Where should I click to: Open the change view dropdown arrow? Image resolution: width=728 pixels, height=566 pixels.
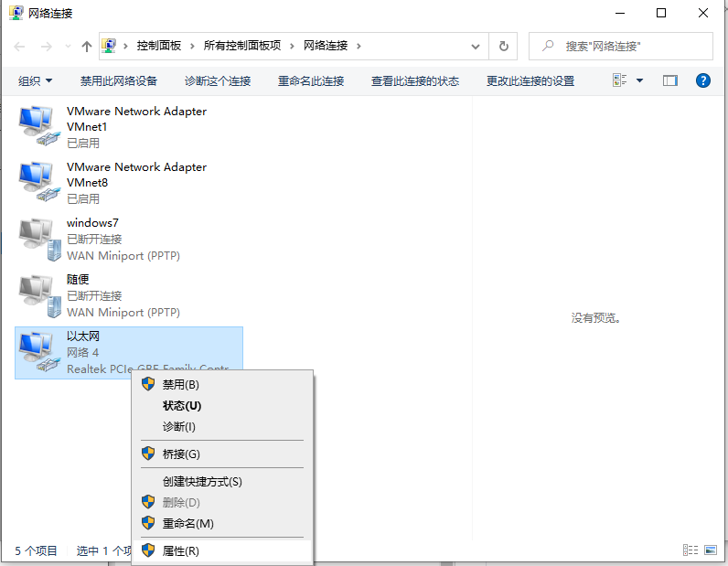[x=639, y=80]
